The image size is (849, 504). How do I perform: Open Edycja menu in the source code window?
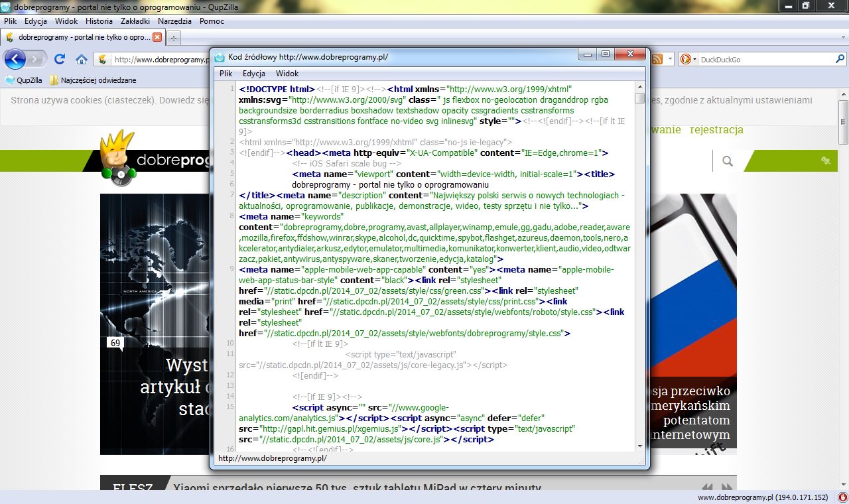tap(254, 74)
